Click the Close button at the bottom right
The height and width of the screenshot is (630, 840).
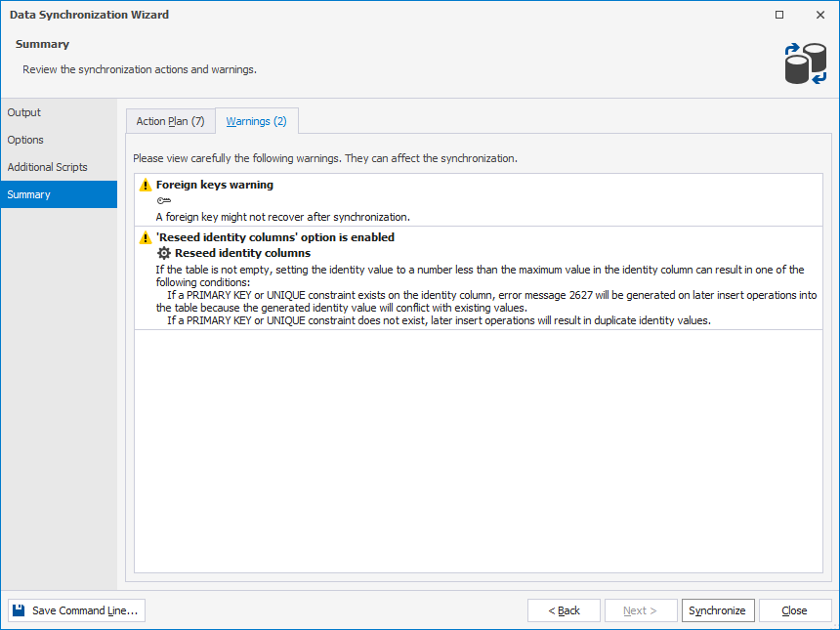coord(794,610)
